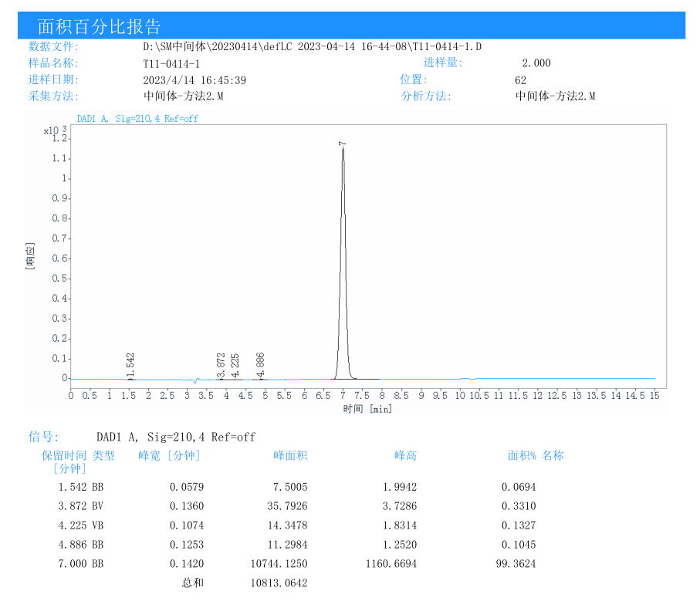Select the data file path text

(312, 47)
